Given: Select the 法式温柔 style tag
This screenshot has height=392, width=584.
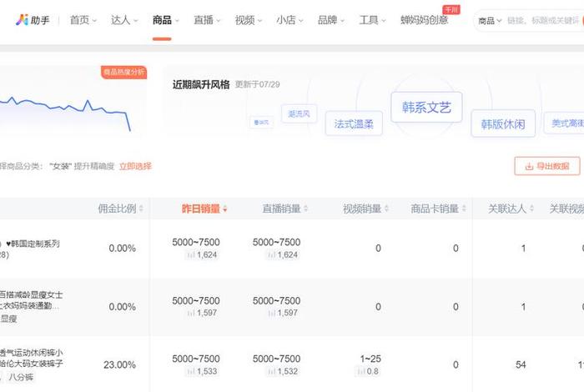Looking at the screenshot, I should [354, 123].
